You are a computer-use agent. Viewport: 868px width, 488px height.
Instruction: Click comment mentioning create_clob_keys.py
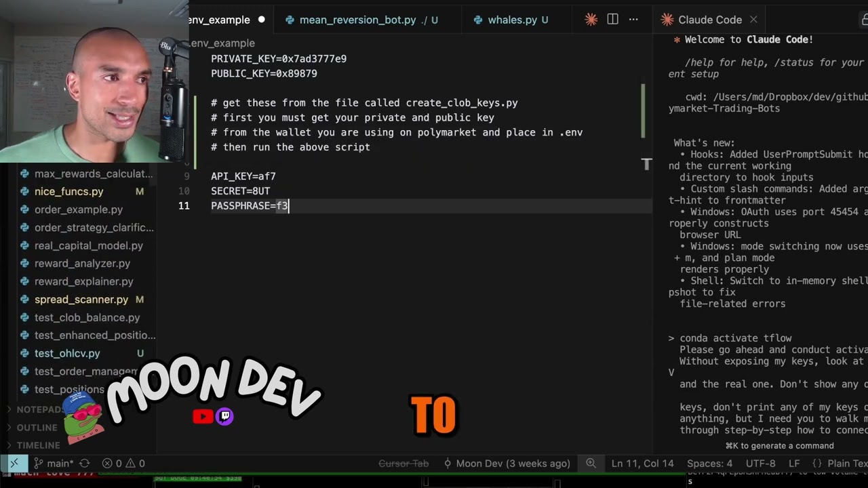point(364,103)
